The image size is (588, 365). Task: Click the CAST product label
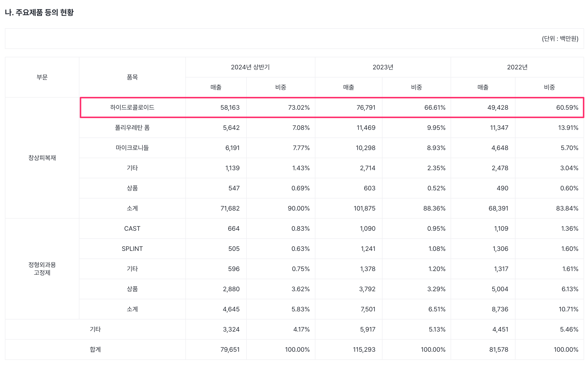click(x=132, y=228)
